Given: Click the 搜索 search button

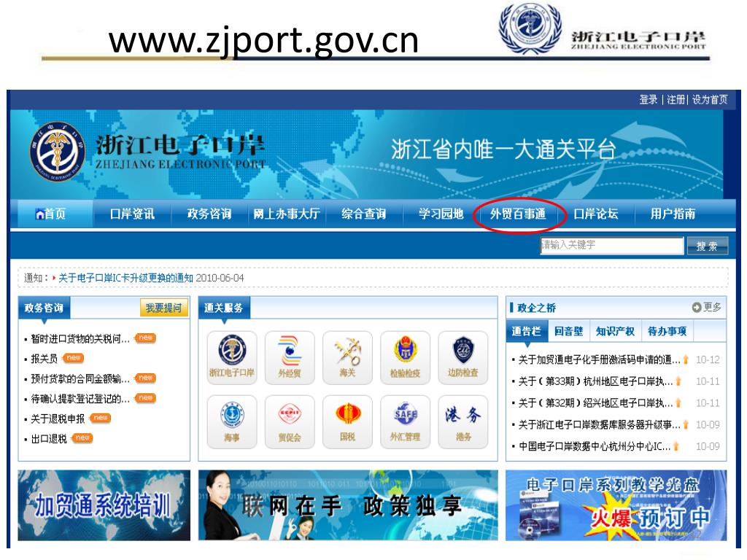Looking at the screenshot, I should (708, 246).
